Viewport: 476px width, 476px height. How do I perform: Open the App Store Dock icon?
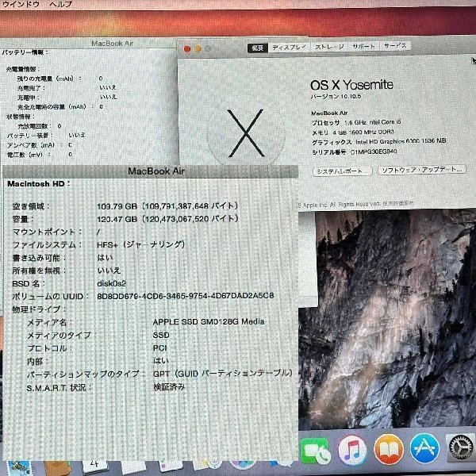coord(424,449)
